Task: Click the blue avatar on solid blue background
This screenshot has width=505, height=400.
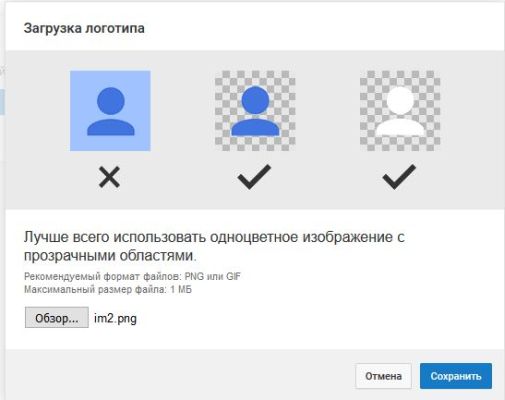Action: pyautogui.click(x=110, y=111)
